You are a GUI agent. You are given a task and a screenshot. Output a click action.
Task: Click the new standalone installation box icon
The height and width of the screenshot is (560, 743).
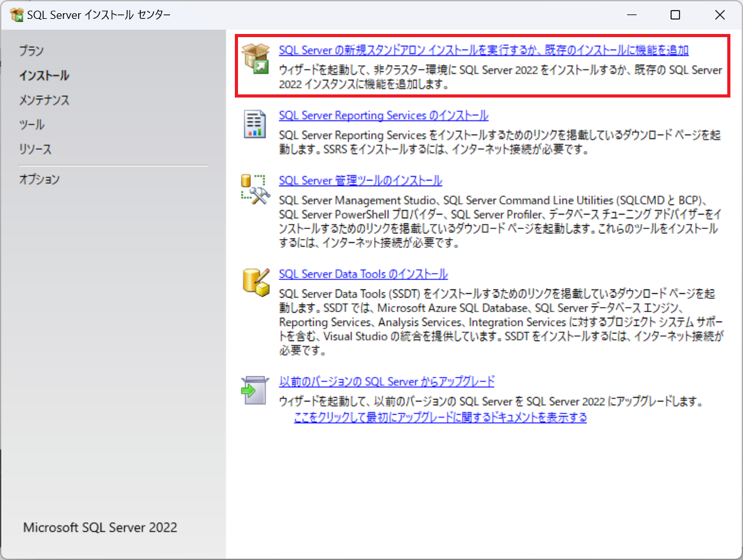256,59
